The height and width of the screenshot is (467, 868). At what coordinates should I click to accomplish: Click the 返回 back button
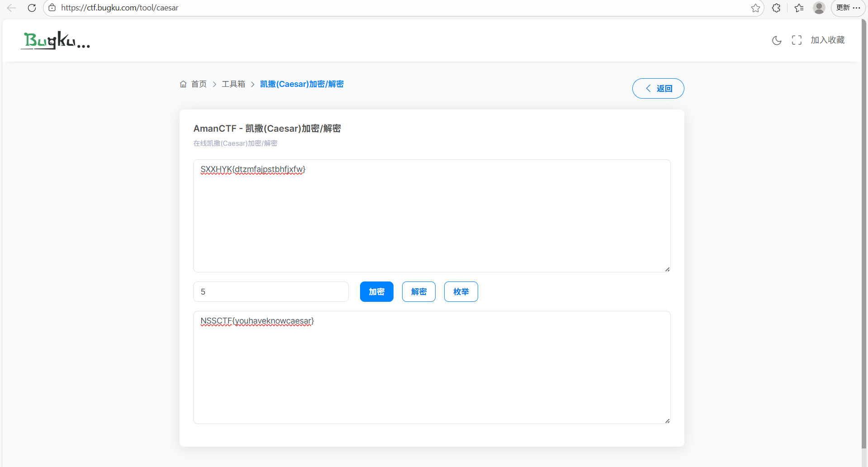658,88
